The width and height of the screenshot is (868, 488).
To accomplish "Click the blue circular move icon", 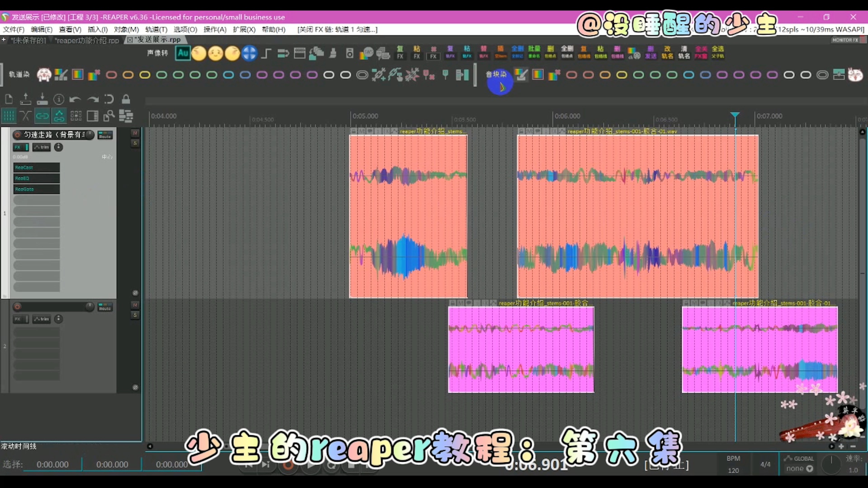I will 249,53.
